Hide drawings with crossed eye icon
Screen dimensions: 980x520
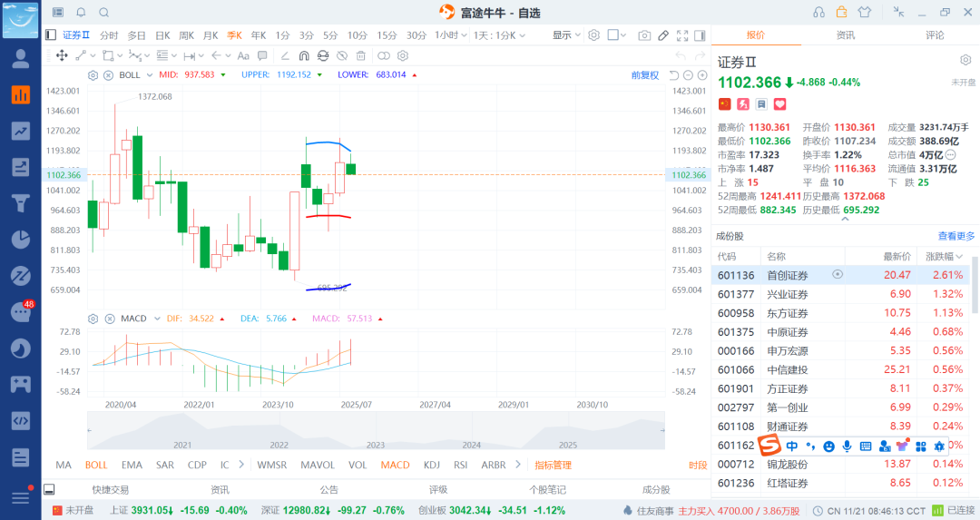(342, 55)
